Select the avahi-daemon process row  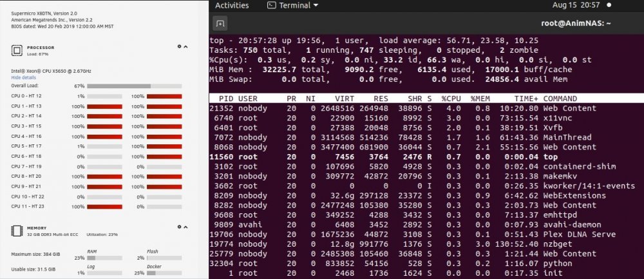(x=426, y=225)
